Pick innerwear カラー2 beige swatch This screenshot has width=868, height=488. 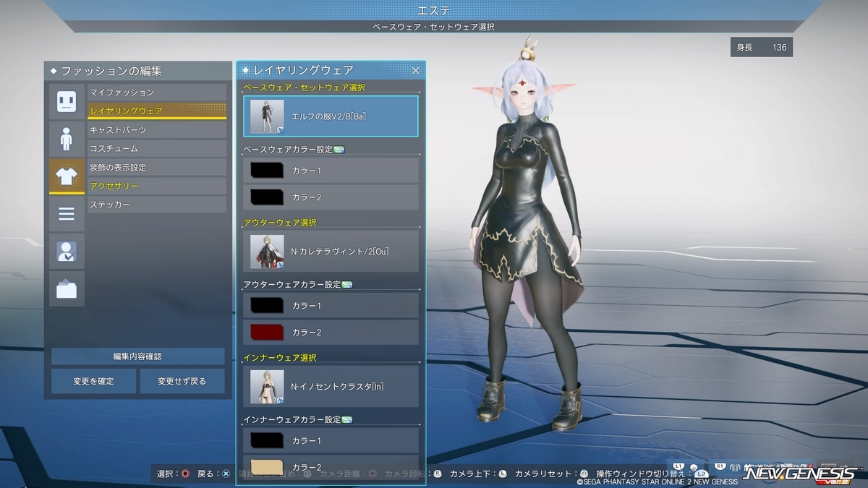[267, 466]
